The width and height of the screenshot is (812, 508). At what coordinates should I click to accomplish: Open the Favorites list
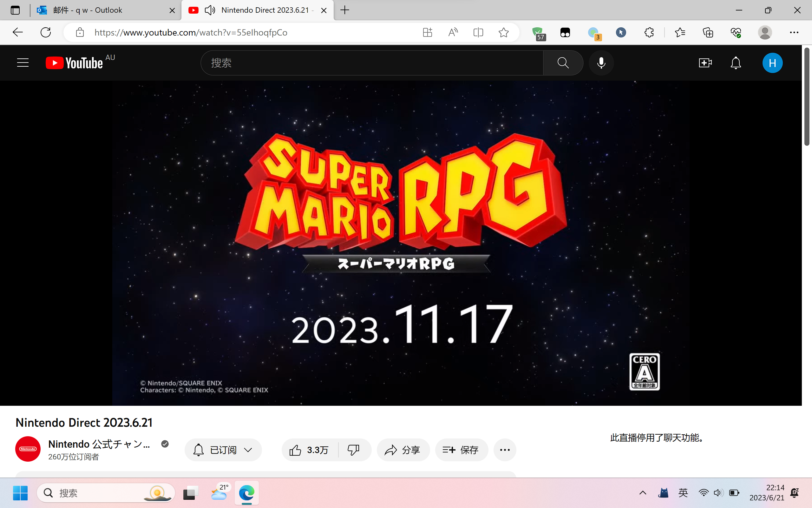680,32
